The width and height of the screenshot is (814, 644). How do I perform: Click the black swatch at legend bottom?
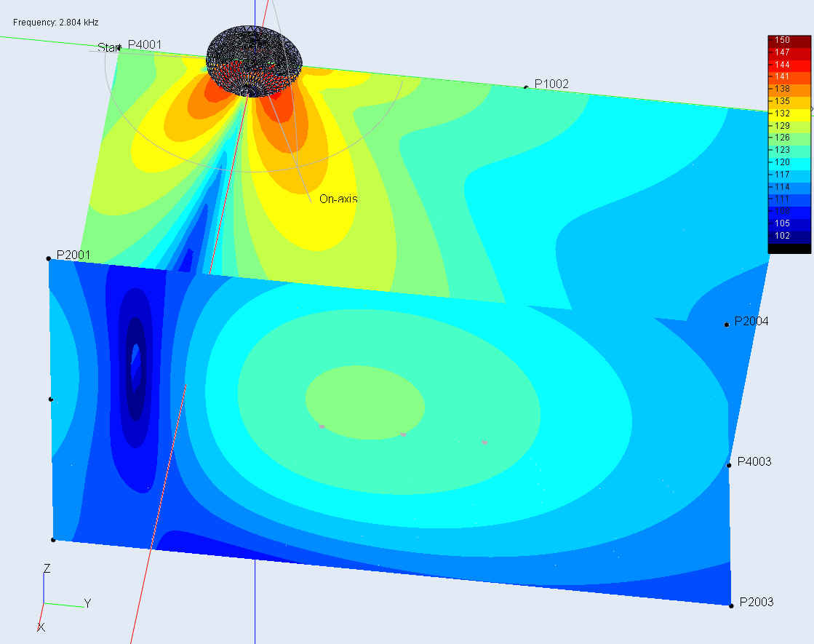pyautogui.click(x=789, y=249)
